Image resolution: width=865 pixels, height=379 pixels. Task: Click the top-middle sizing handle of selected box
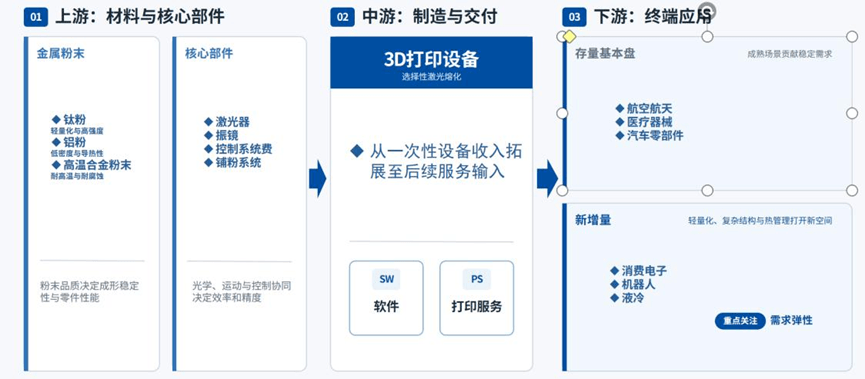707,36
